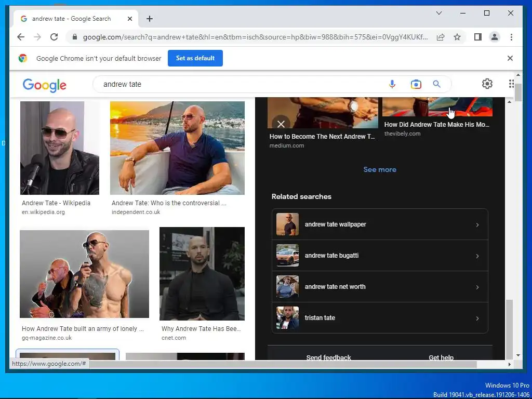This screenshot has height=399, width=532.
Task: Click the address bar URL
Action: (x=255, y=37)
